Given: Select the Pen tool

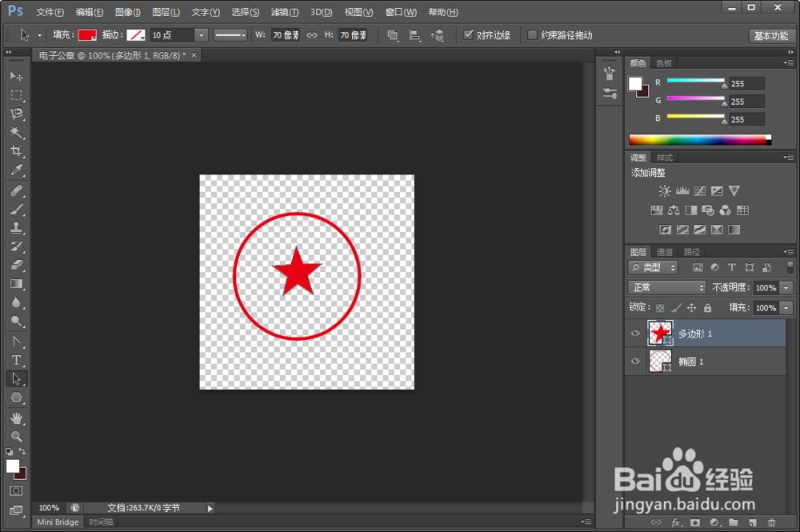Looking at the screenshot, I should 16,342.
